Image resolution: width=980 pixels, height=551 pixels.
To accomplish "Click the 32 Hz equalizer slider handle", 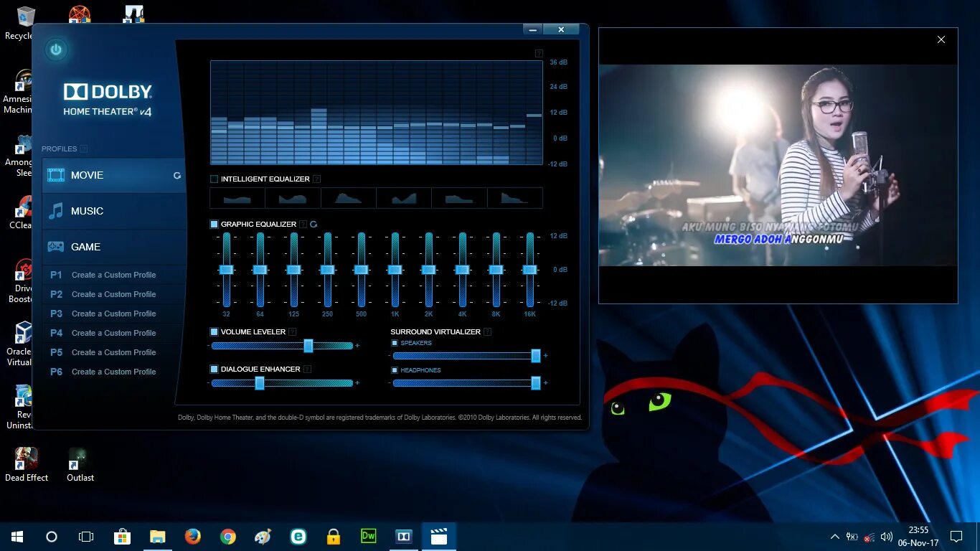I will point(226,270).
